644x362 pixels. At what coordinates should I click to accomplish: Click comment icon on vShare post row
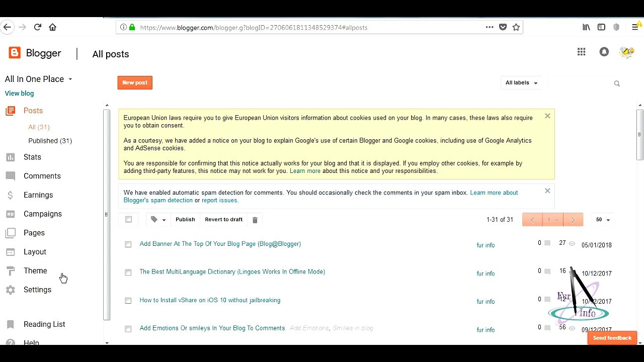click(547, 300)
